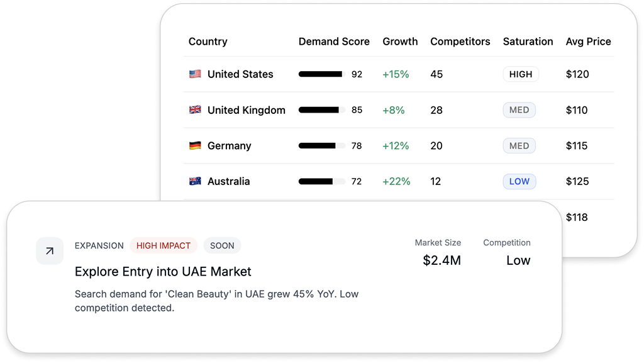Click the Market Size $2.4M value
Viewport: 644px width, 363px height.
pyautogui.click(x=441, y=260)
